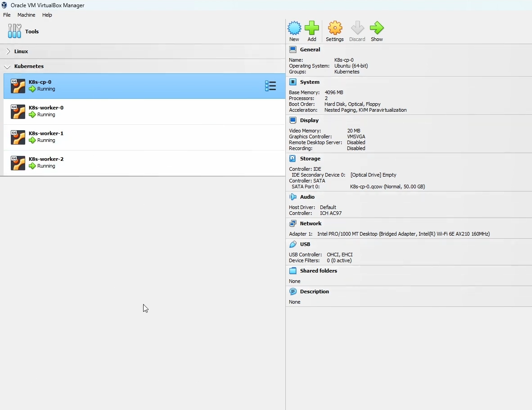Click the Remote Desktop Server 'Disabled' value
Image resolution: width=532 pixels, height=410 pixels.
356,142
